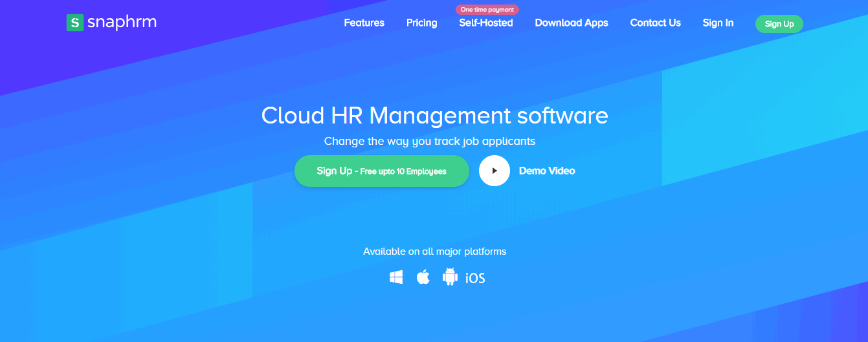Go to the Pricing page

(422, 23)
